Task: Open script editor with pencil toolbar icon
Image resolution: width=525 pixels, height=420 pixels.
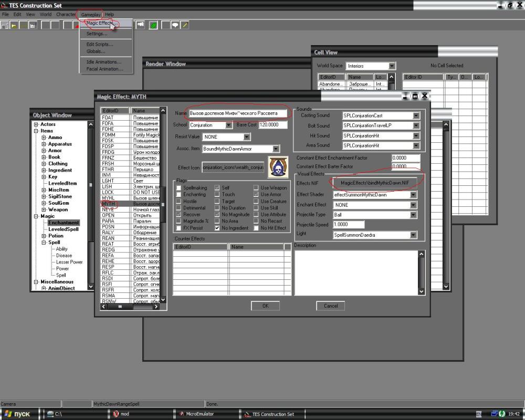Action: [185, 25]
